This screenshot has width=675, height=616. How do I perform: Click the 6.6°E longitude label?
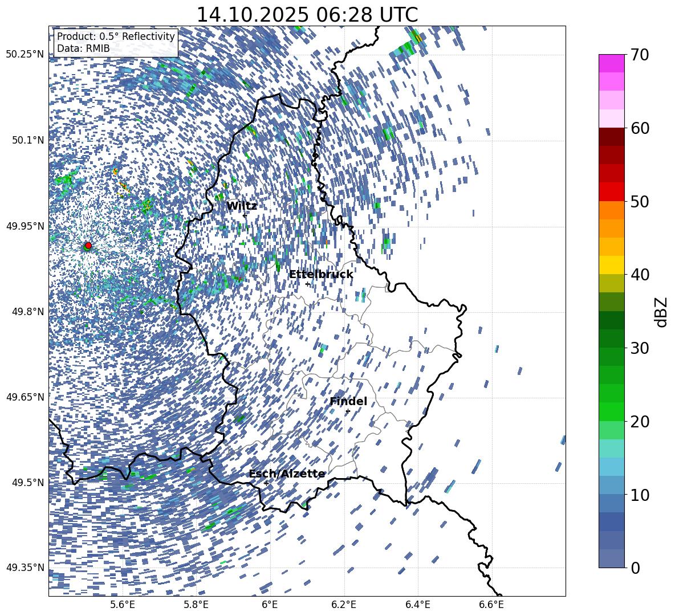click(x=491, y=605)
